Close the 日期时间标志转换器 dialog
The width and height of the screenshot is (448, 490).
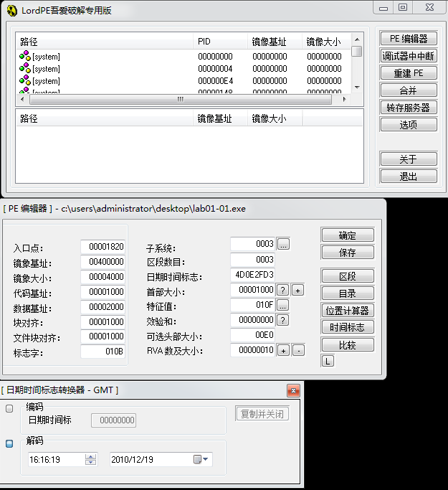293,390
